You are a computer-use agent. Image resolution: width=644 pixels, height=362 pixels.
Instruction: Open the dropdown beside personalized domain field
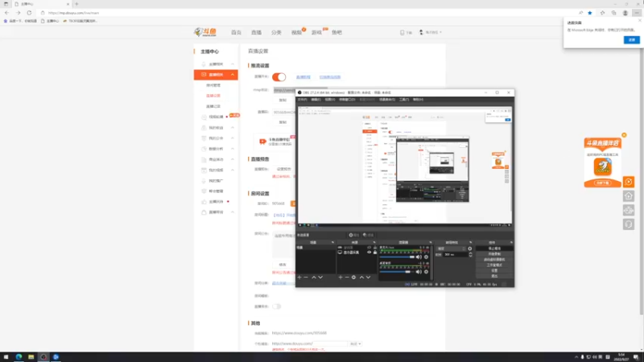click(355, 344)
